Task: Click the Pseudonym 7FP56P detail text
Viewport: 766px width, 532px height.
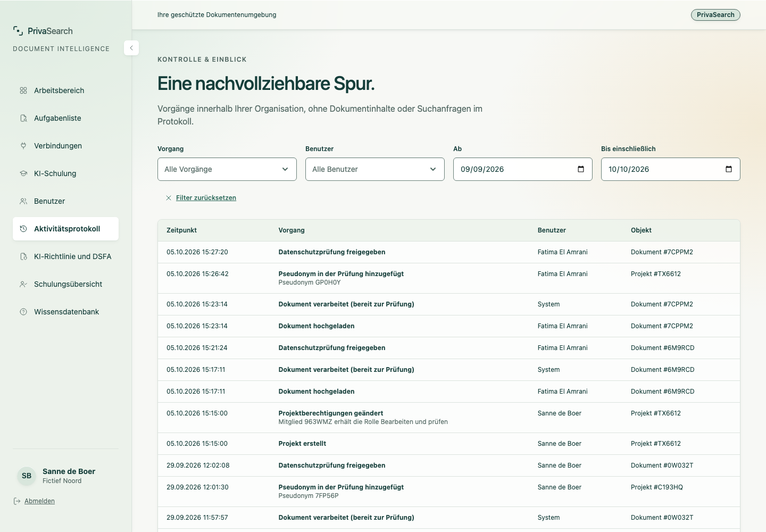Action: coord(309,496)
